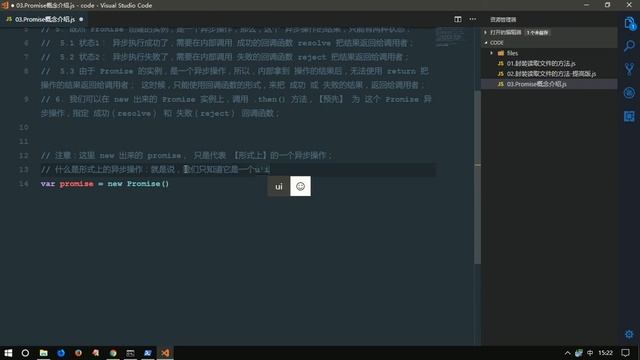Click line number 10 in gutter
This screenshot has height=360, width=640.
(24, 127)
